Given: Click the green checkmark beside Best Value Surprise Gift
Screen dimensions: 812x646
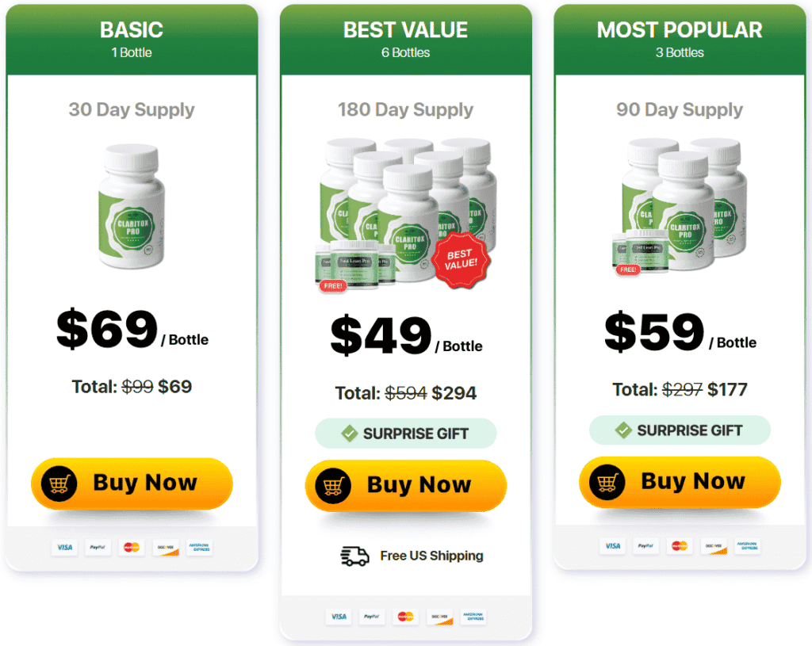Looking at the screenshot, I should [x=349, y=434].
